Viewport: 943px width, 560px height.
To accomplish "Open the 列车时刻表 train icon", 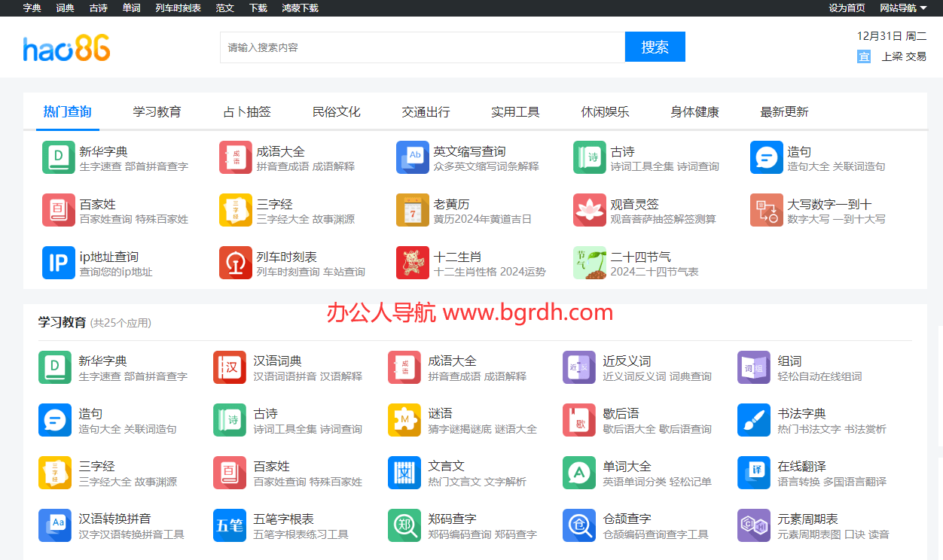I will 235,263.
